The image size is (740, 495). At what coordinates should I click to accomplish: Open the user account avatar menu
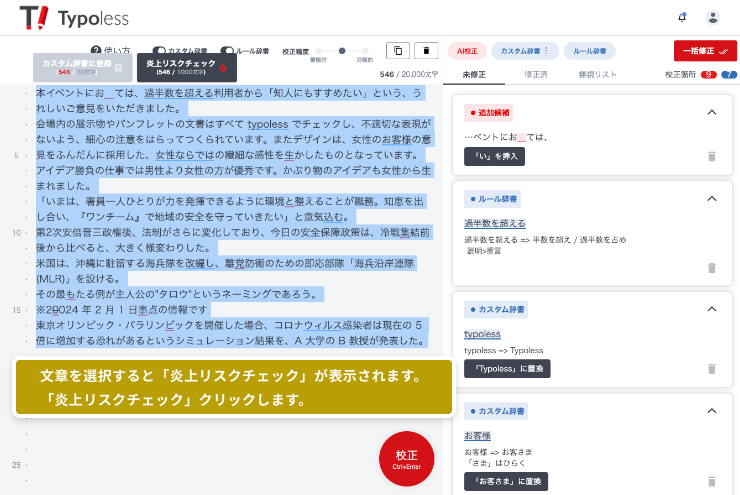pyautogui.click(x=713, y=17)
